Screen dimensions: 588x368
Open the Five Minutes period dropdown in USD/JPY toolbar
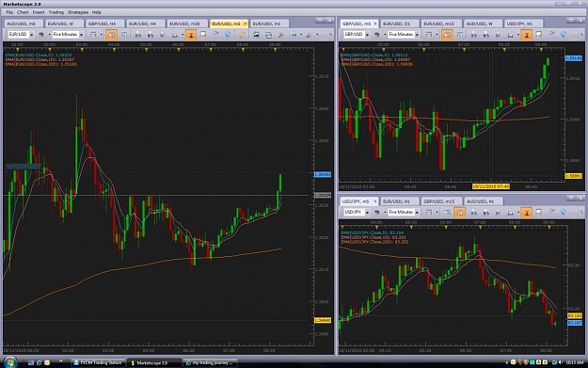(x=417, y=213)
